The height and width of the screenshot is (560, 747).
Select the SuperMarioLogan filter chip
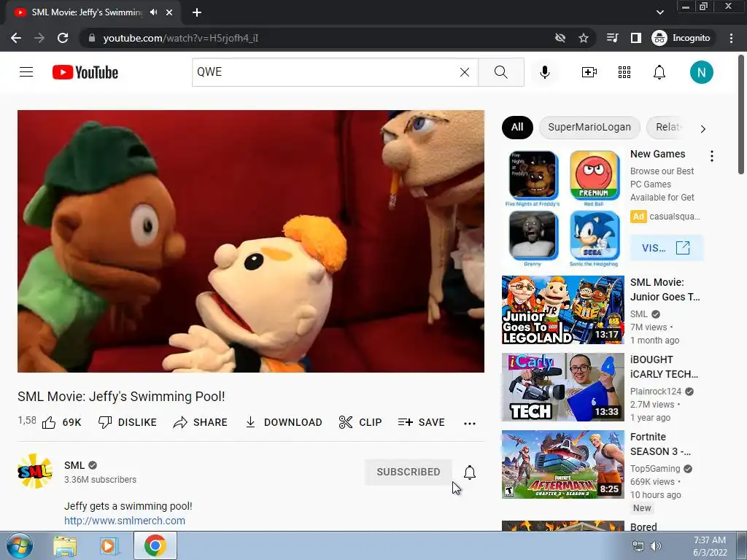click(589, 127)
